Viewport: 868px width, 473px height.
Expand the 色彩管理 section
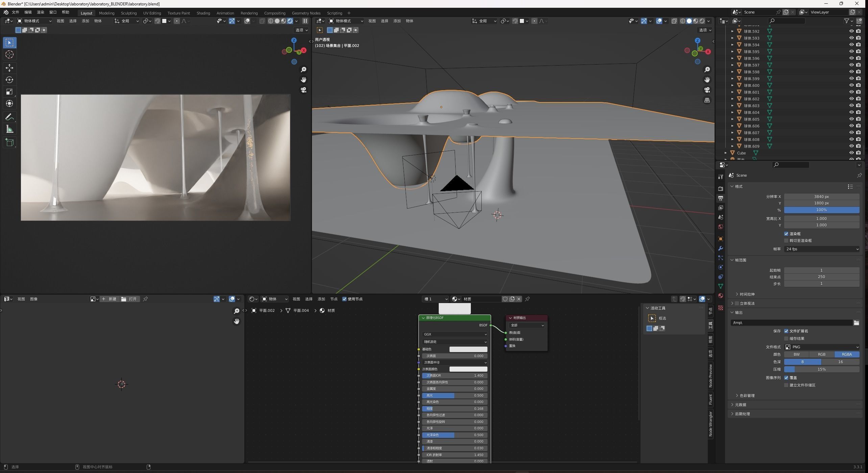[x=747, y=396]
